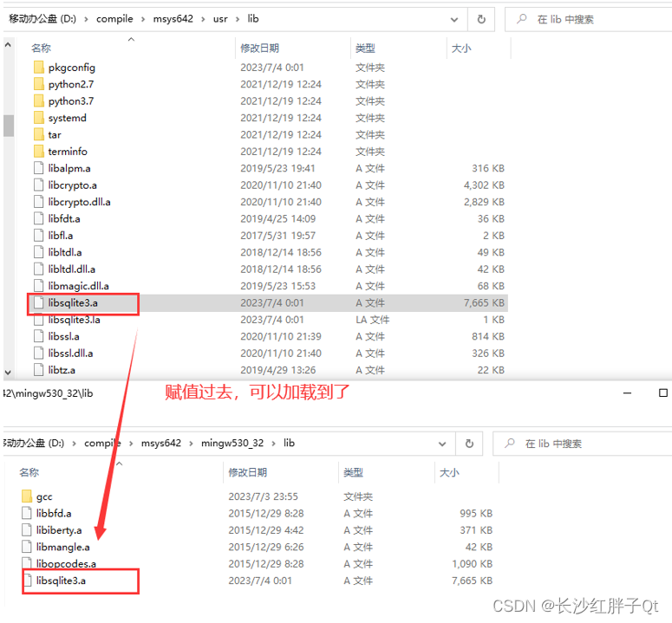
Task: Click the libltdl.a file icon
Action: [x=38, y=252]
